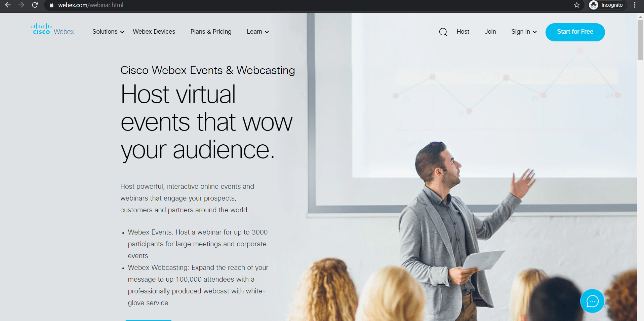This screenshot has width=644, height=321.
Task: Click the 'Host virtual events' headline
Action: pos(206,122)
